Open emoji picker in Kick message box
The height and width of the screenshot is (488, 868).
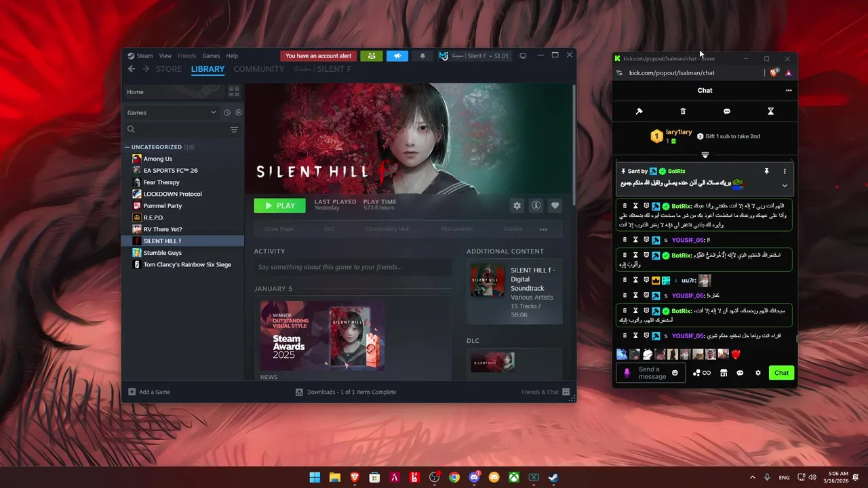[x=675, y=373]
